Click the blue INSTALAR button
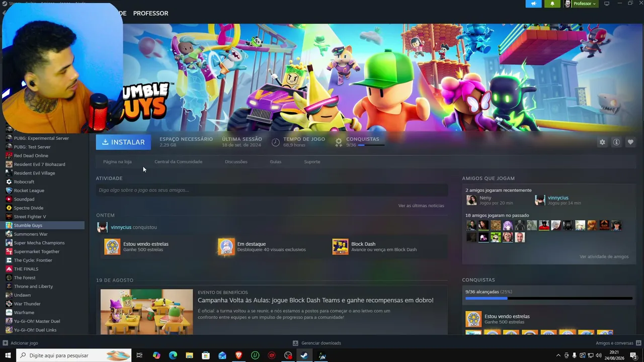Image resolution: width=644 pixels, height=362 pixels. coord(123,142)
